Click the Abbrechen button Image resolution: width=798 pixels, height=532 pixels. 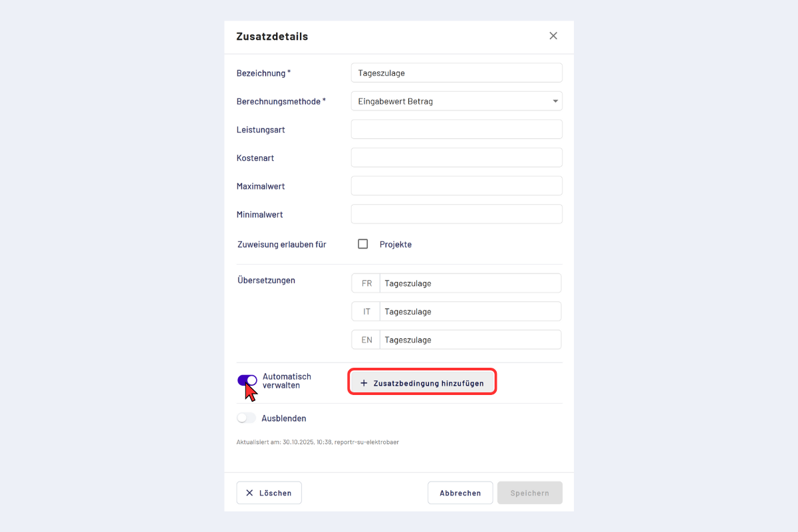(x=460, y=493)
